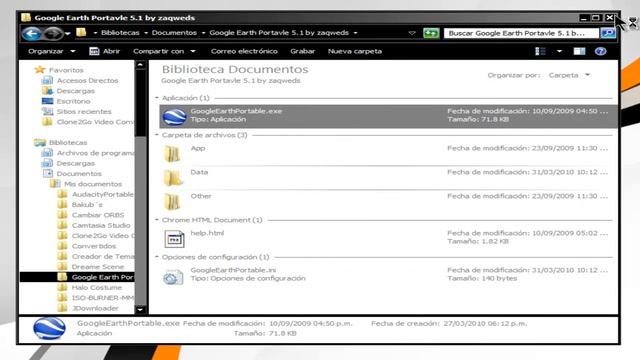Open the Organizar menu
The width and height of the screenshot is (640, 360).
[51, 51]
